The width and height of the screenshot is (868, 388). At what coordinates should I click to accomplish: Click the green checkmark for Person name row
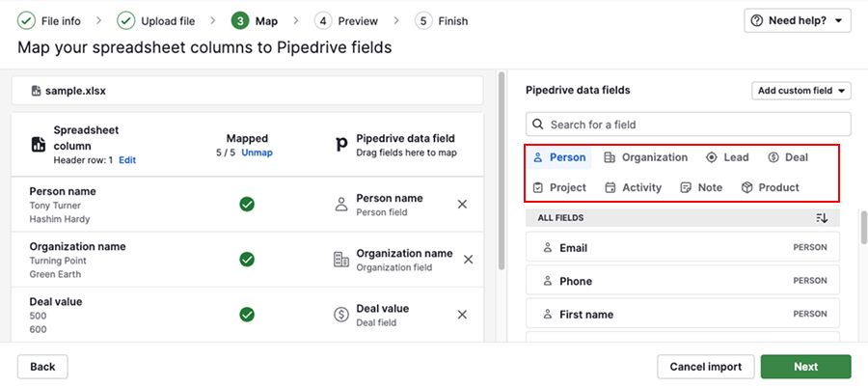click(x=247, y=205)
